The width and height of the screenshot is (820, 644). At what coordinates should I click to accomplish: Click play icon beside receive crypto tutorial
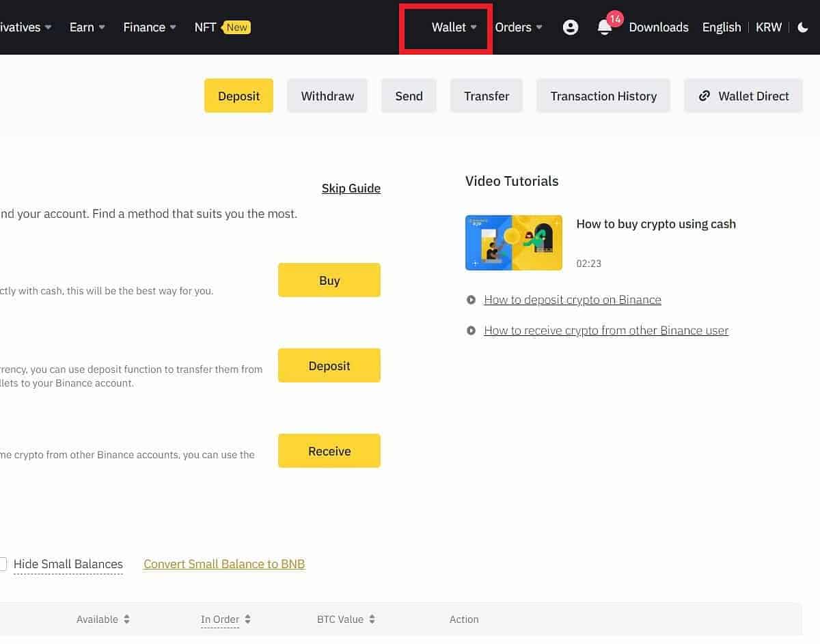(471, 331)
